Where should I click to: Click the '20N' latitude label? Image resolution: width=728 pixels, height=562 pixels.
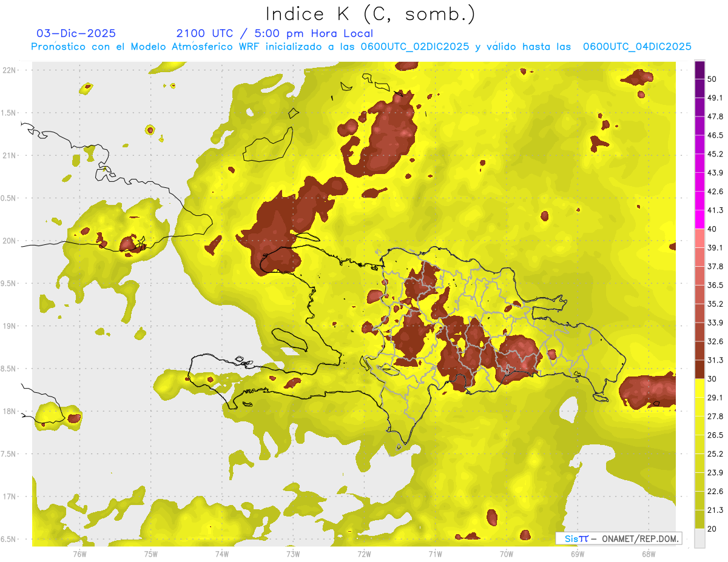point(9,241)
